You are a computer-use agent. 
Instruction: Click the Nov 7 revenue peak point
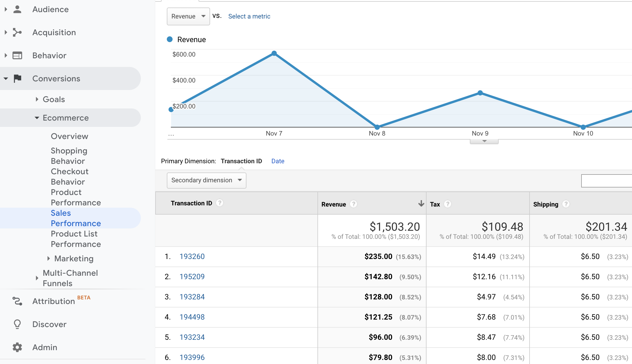pyautogui.click(x=274, y=53)
